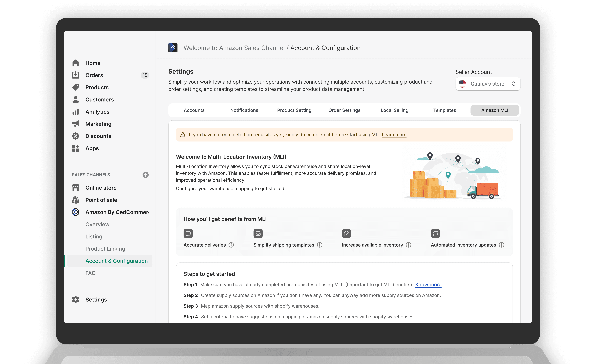
Task: Navigate to Discounts in the sidebar
Action: coord(98,136)
